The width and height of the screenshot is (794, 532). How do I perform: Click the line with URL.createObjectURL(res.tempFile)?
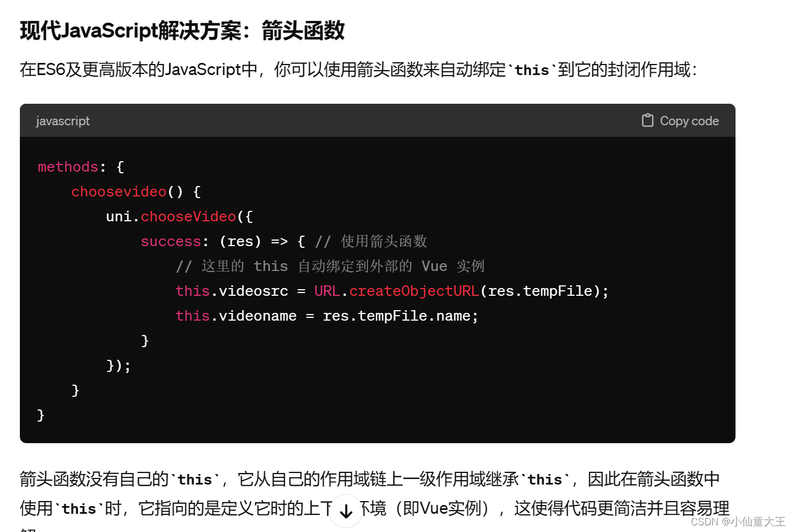[392, 291]
